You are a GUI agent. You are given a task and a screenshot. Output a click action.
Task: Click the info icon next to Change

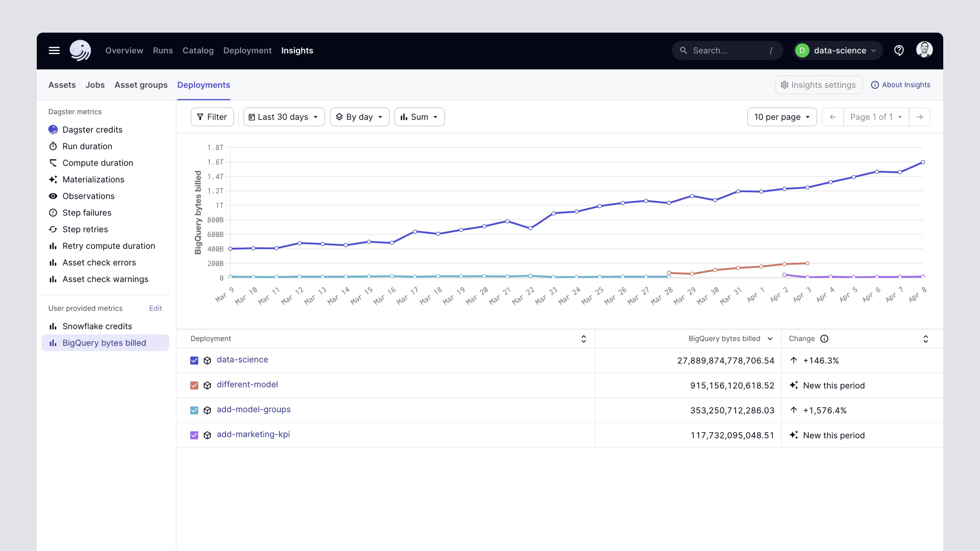824,339
